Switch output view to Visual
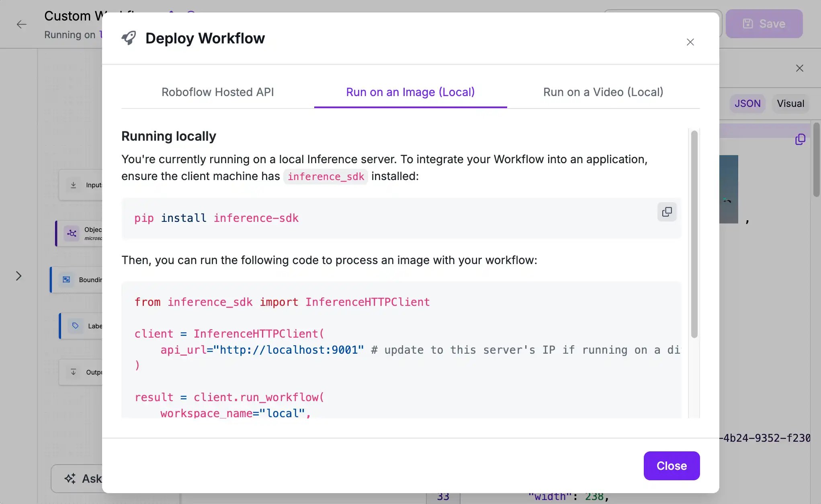Image resolution: width=821 pixels, height=504 pixels. tap(790, 103)
